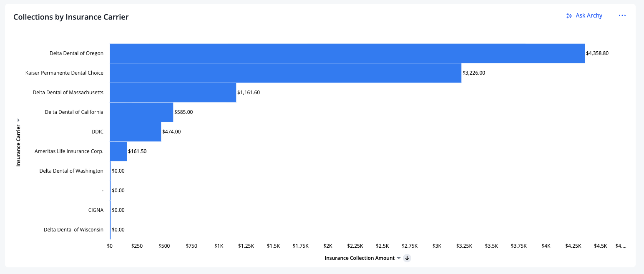This screenshot has height=274, width=644.
Task: Click the Delta Dental of Wisconsin label
Action: coord(73,230)
